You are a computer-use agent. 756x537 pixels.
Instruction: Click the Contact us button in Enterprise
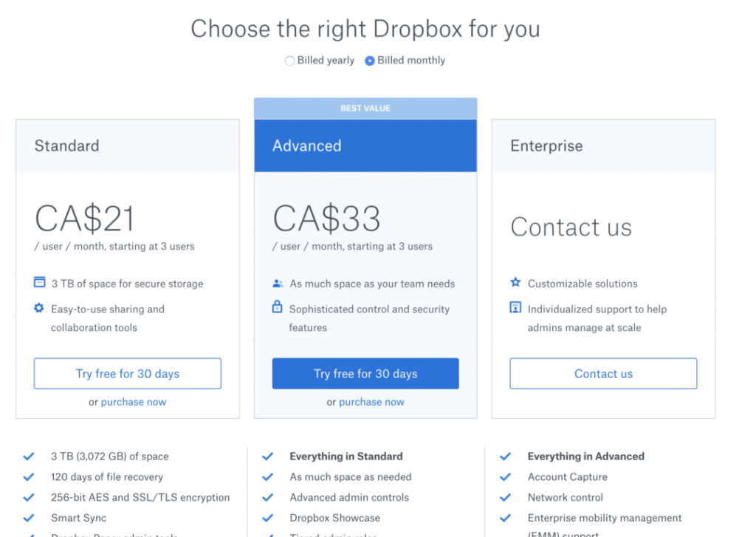(603, 374)
